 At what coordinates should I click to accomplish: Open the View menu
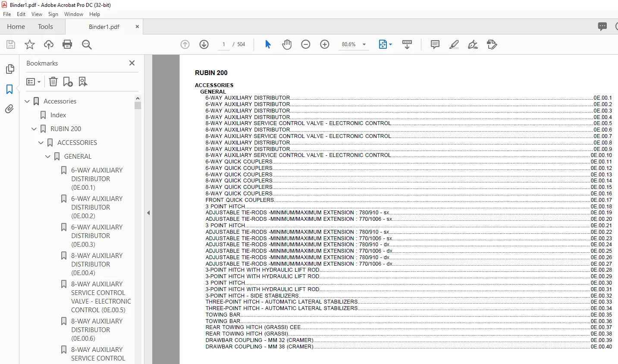click(x=37, y=14)
